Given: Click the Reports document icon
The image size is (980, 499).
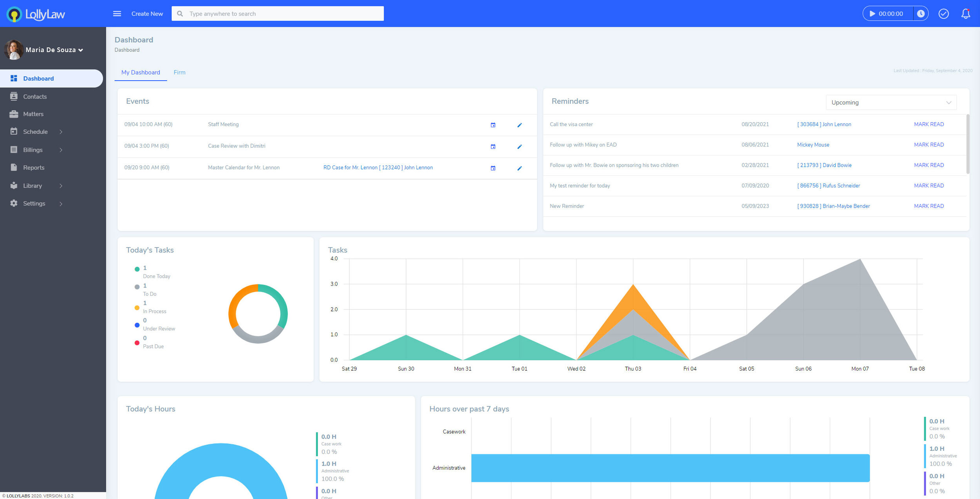Looking at the screenshot, I should click(14, 167).
